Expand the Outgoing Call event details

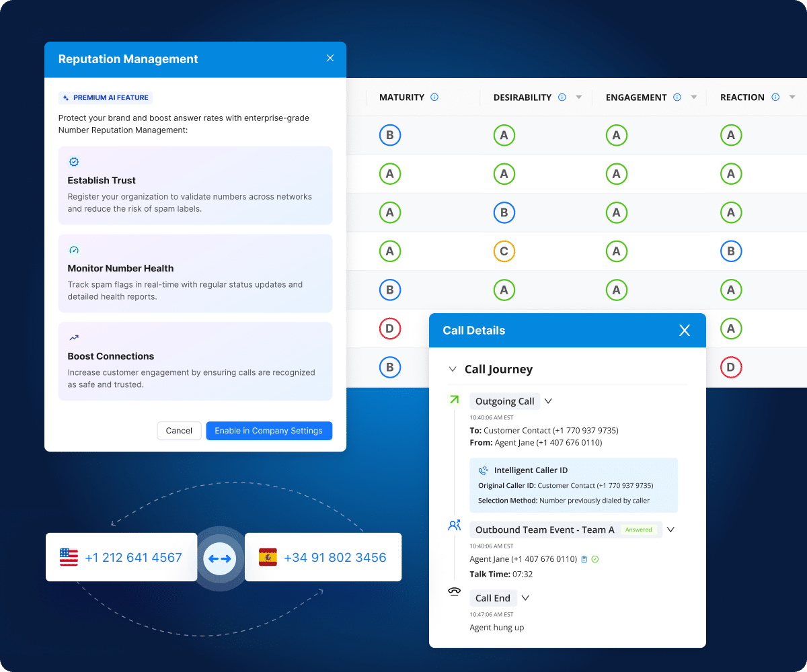548,401
